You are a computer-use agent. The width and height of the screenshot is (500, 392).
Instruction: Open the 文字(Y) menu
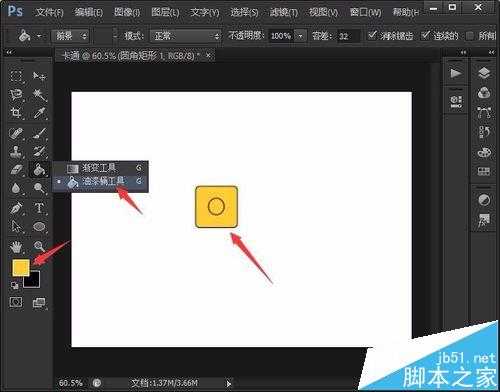(x=205, y=13)
